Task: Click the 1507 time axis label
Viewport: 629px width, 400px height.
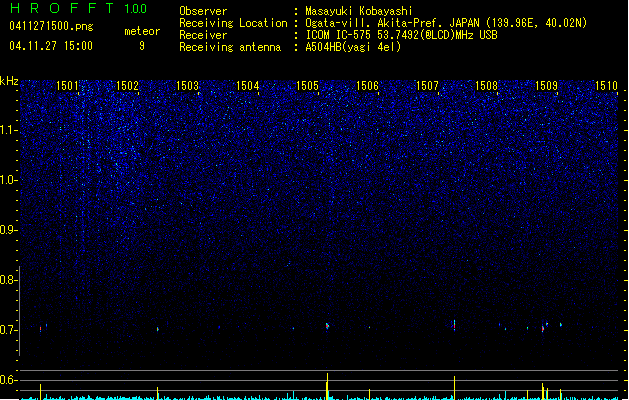Action: click(427, 86)
